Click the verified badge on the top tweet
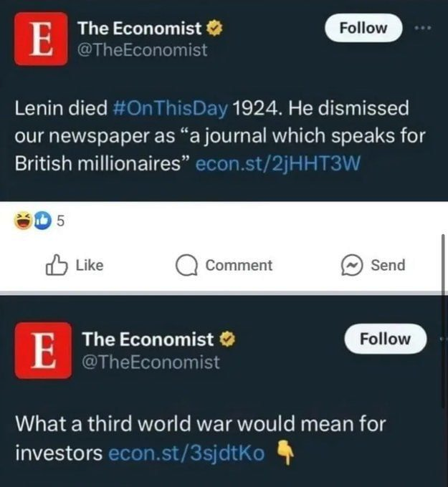 [214, 29]
